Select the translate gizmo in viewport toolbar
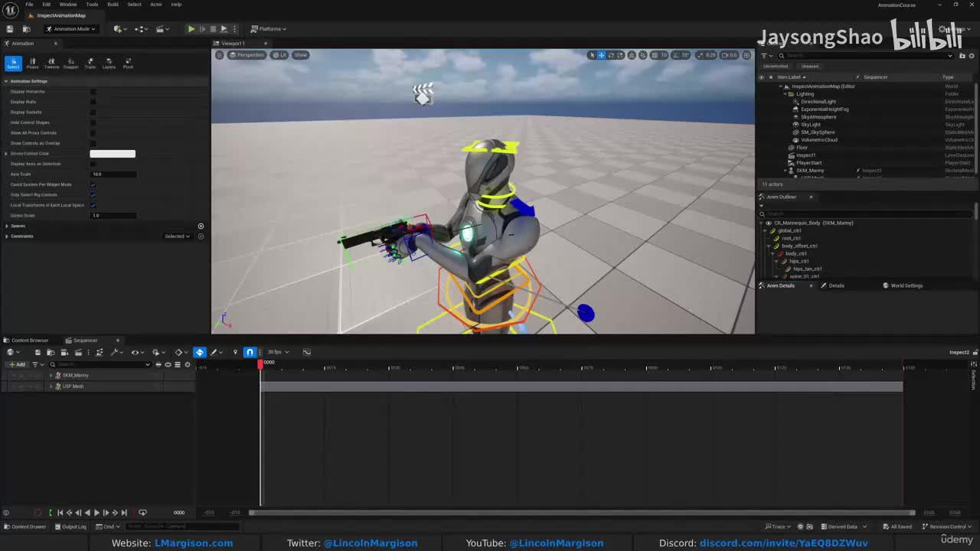 601,55
